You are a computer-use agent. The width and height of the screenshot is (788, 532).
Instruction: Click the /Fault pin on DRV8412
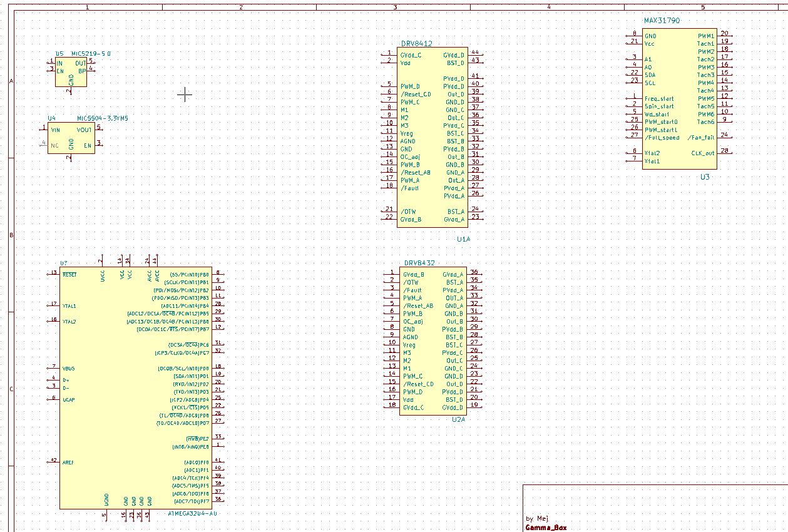pyautogui.click(x=409, y=188)
